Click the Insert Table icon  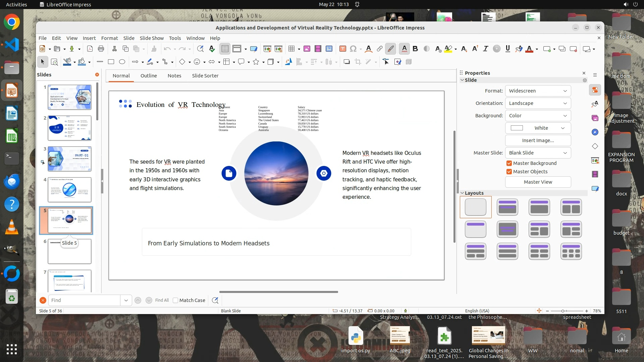[x=291, y=49]
